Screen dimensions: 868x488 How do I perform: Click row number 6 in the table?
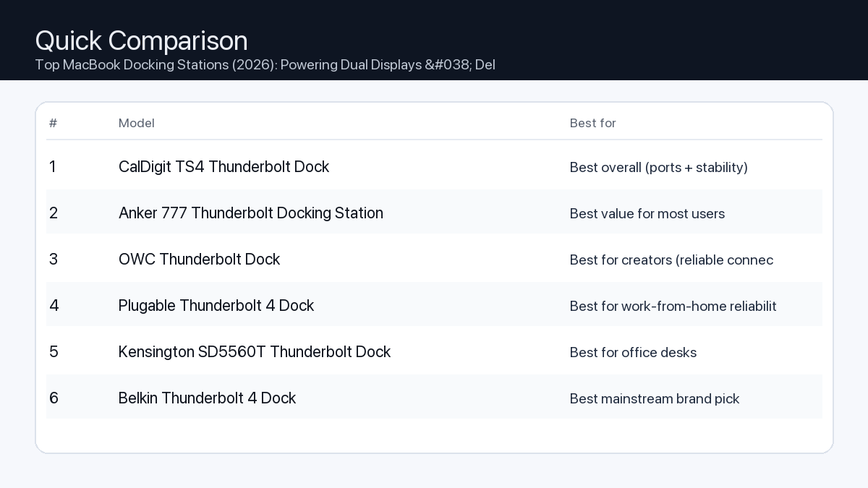click(54, 398)
